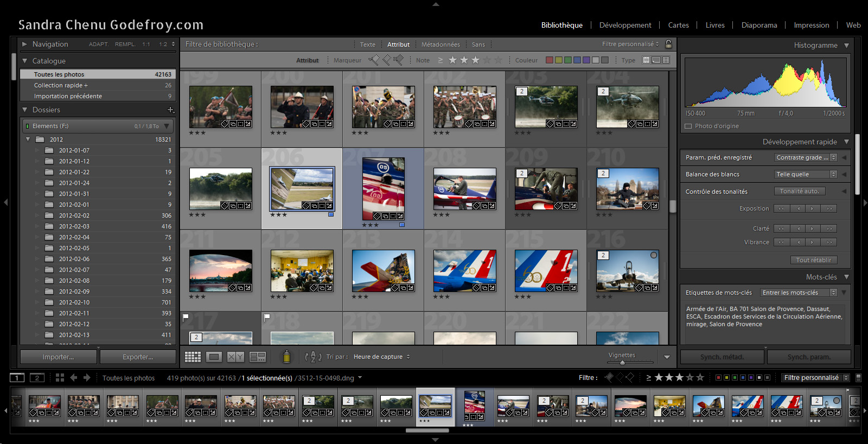Filter by master photos Type icon
Screen dimensions: 868x444
click(647, 60)
